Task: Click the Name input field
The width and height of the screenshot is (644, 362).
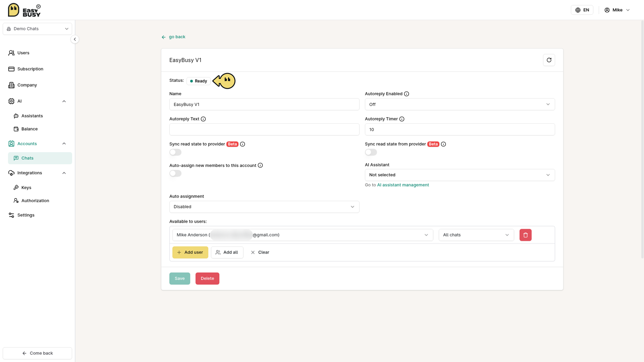Action: click(264, 104)
